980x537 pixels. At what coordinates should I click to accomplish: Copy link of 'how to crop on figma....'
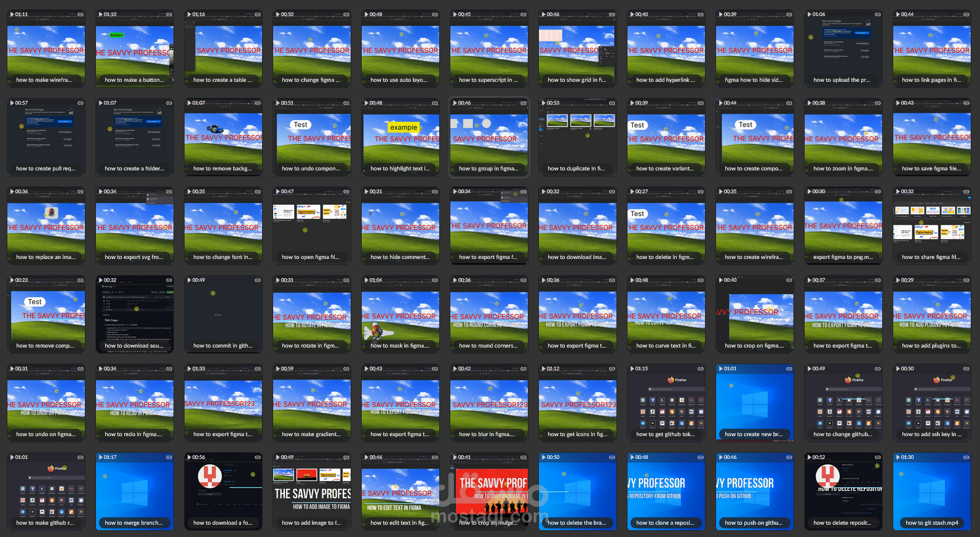[x=789, y=280]
